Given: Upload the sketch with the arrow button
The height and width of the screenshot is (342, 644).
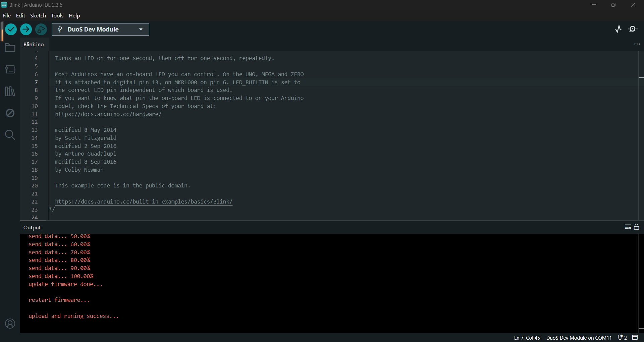Looking at the screenshot, I should pos(26,30).
